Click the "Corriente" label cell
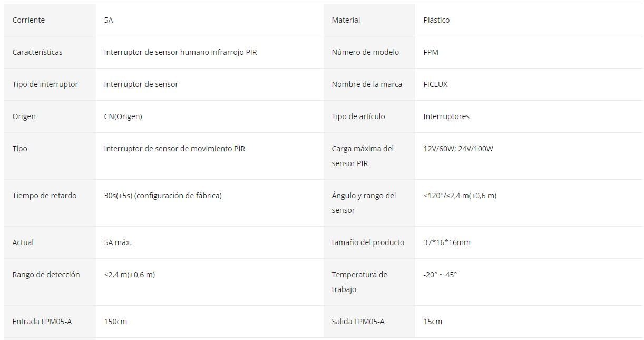Screen dimensions: 644x340 click(28, 20)
